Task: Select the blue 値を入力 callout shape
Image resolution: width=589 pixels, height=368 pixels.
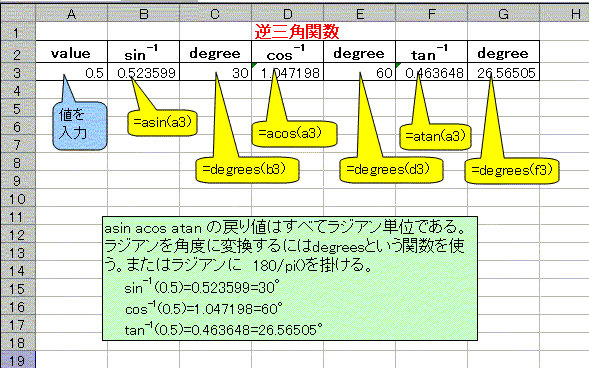Action: coord(80,126)
